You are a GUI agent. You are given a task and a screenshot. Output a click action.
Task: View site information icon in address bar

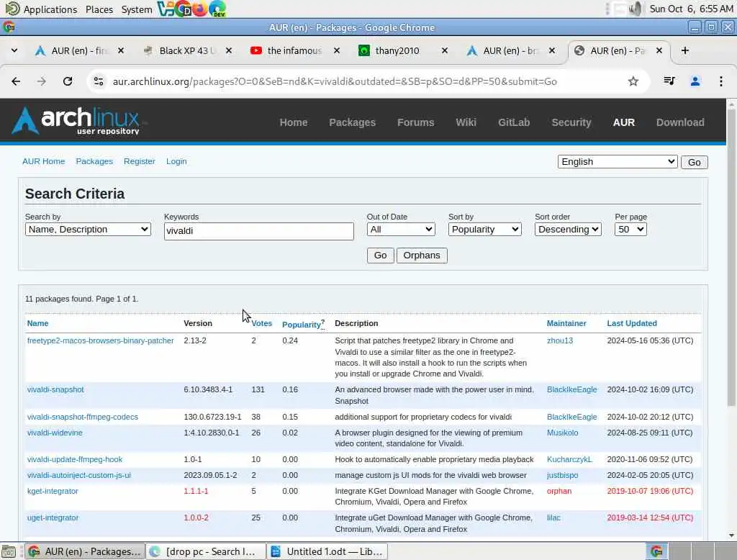click(98, 81)
